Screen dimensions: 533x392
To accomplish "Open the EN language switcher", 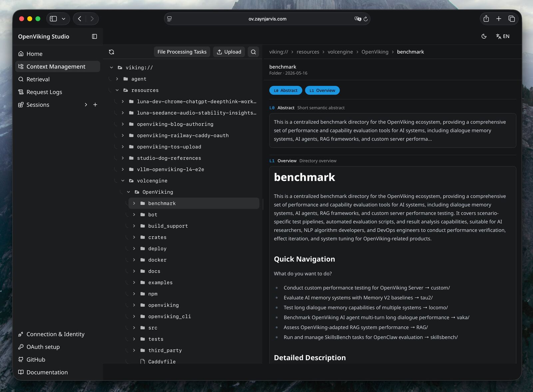I will point(503,36).
